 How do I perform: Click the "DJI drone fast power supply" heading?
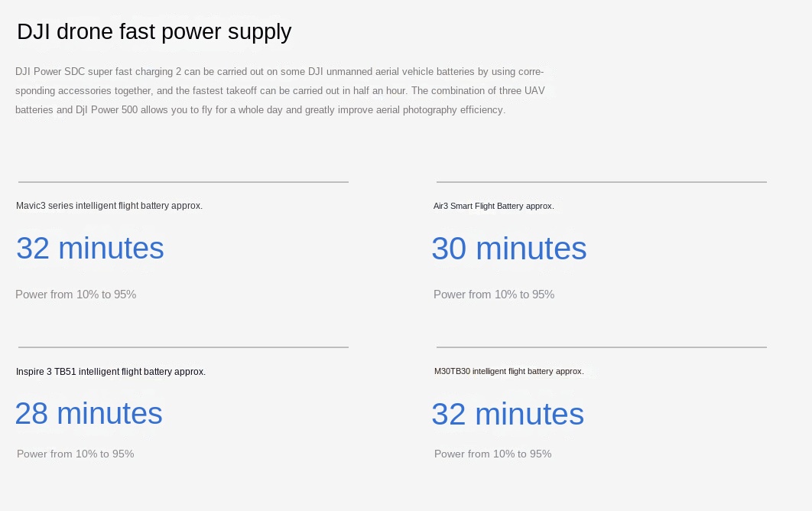(x=154, y=32)
